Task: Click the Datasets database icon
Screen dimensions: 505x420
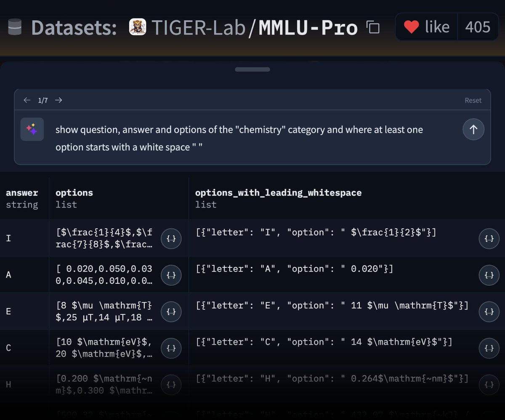Action: 15,28
